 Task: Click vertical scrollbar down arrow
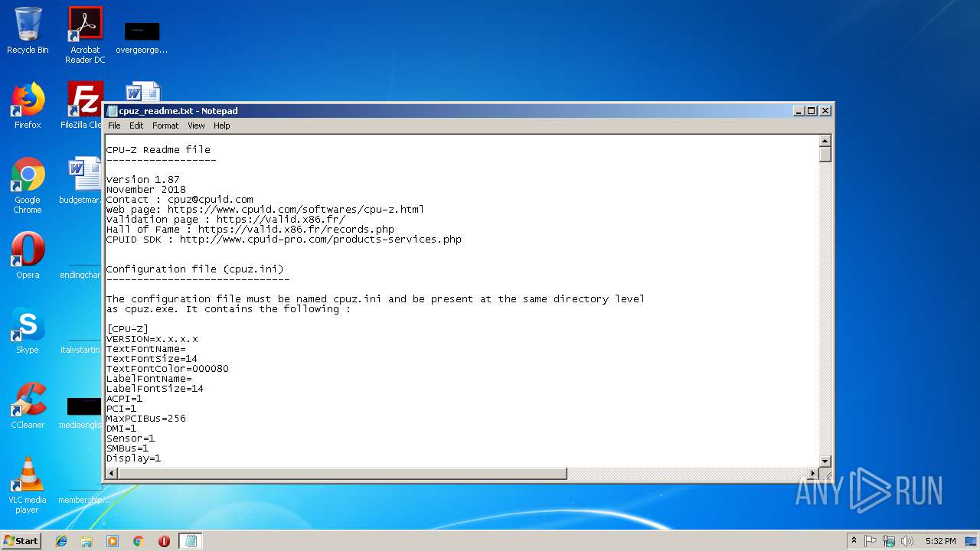point(825,461)
